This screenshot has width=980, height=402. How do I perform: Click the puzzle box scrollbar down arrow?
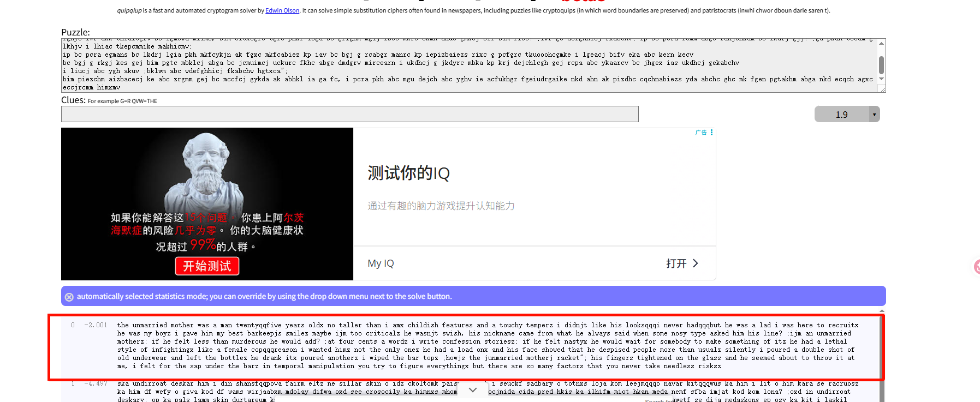[881, 79]
